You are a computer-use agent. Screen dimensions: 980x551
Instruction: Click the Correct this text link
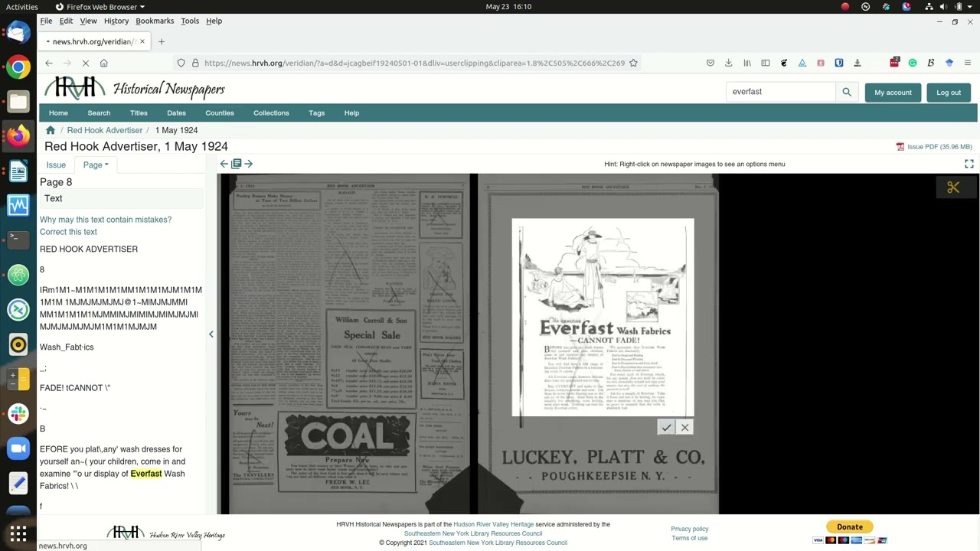coord(68,232)
